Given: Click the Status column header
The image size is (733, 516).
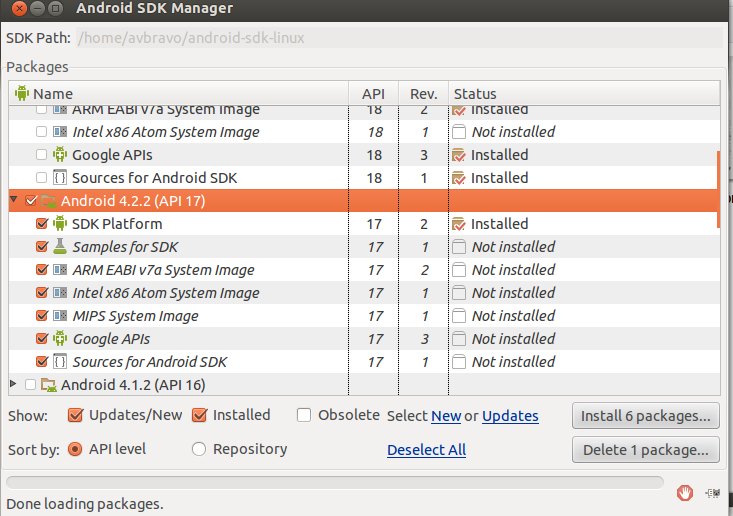Looking at the screenshot, I should point(584,93).
